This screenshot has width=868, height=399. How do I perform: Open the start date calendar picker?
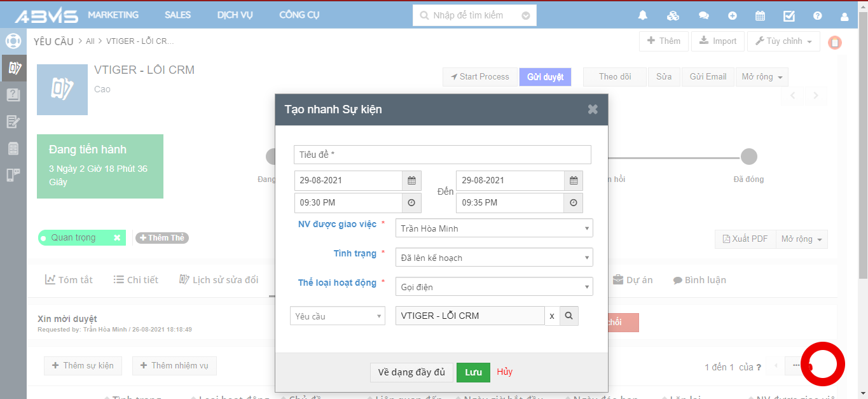[411, 181]
